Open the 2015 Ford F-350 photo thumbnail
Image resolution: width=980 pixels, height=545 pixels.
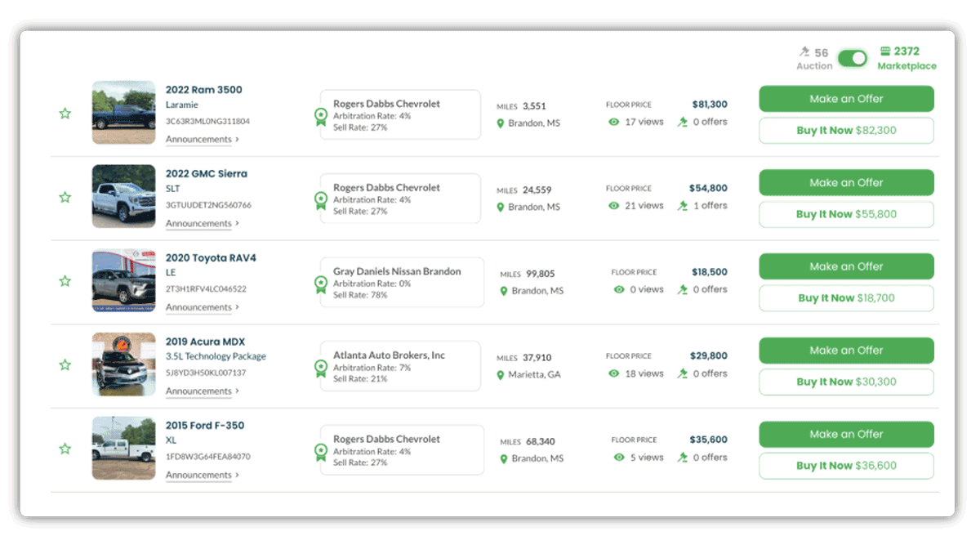(123, 449)
